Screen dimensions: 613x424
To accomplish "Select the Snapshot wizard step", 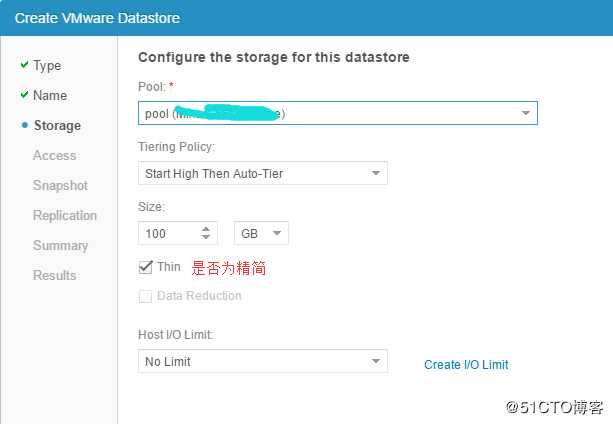I will tap(60, 185).
